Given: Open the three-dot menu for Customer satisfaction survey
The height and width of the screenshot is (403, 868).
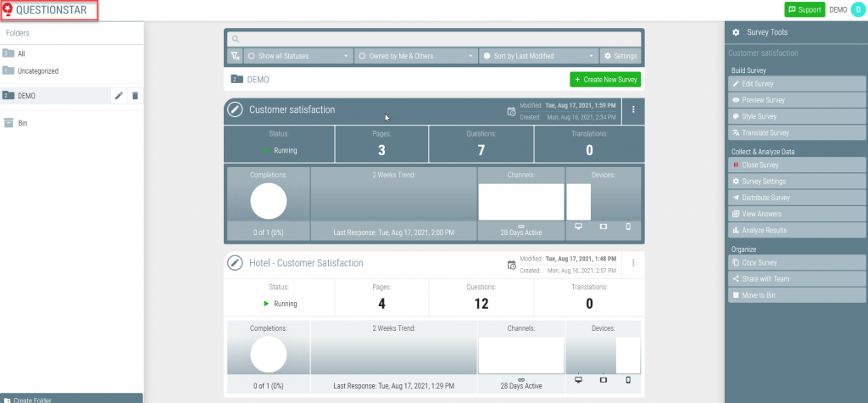Looking at the screenshot, I should (x=633, y=110).
